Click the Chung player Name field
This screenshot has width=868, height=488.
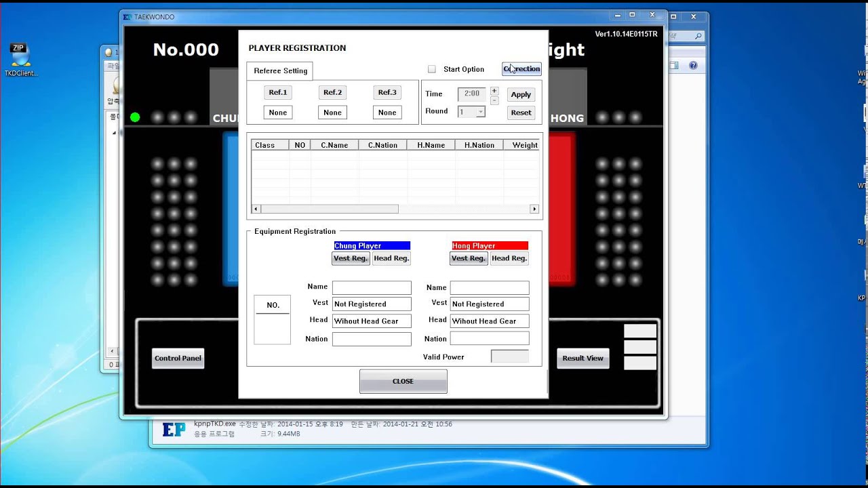click(372, 287)
